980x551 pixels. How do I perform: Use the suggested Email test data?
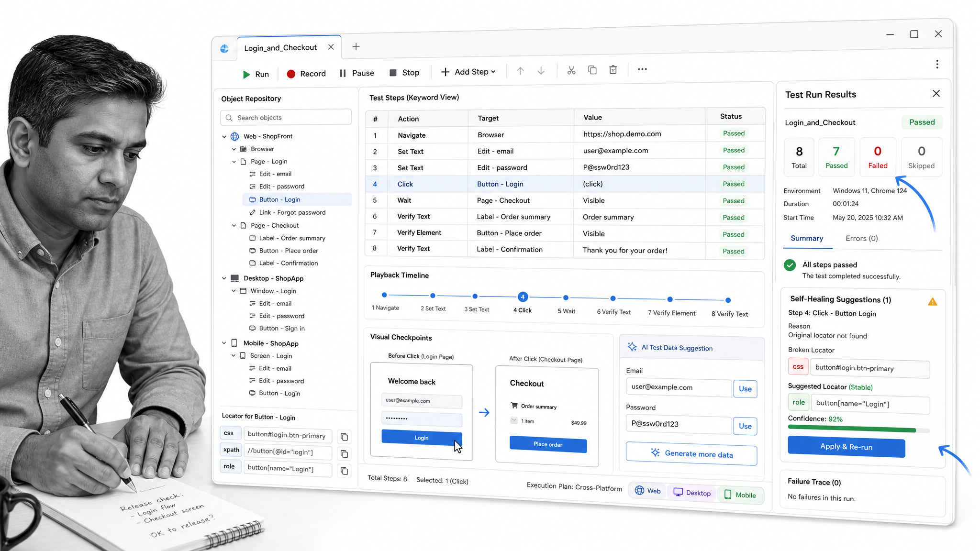click(745, 389)
